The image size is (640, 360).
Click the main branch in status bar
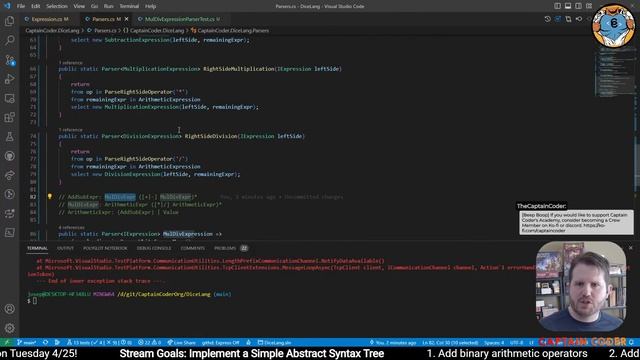click(x=27, y=342)
